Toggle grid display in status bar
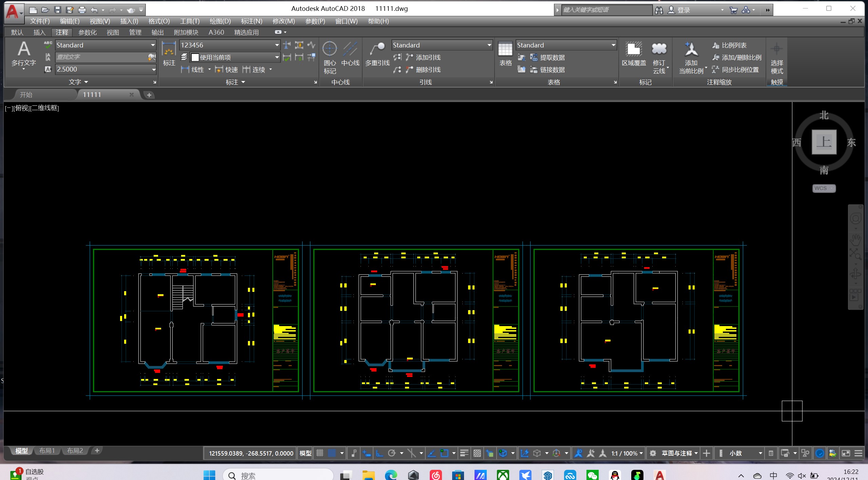The image size is (868, 480). point(320,453)
